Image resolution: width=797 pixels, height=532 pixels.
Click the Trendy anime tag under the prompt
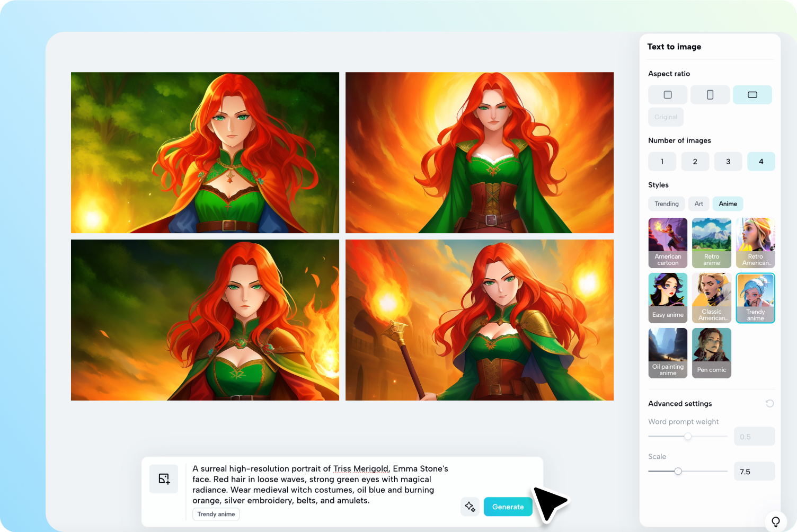216,514
